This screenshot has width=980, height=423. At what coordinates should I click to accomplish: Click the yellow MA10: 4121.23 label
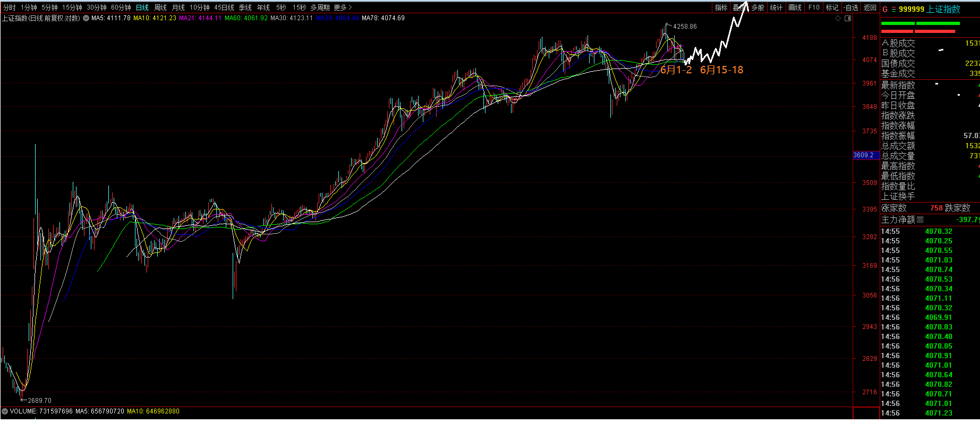pyautogui.click(x=155, y=18)
